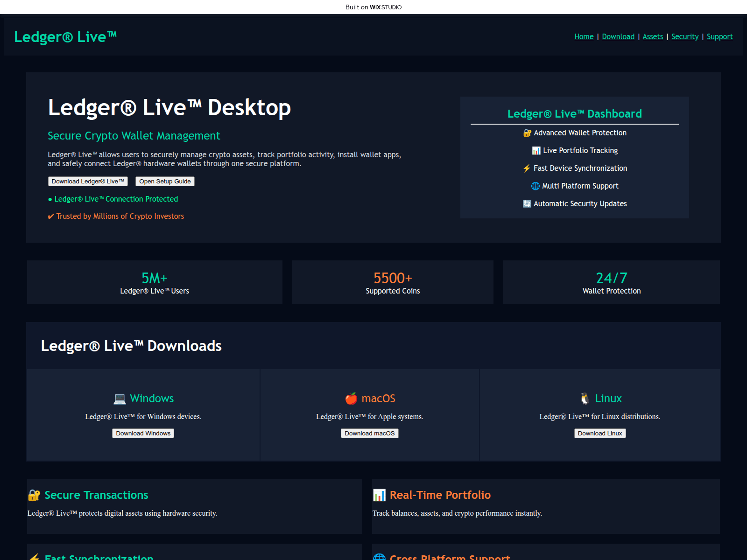This screenshot has width=747, height=560.
Task: Click the Secure Transactions heading
Action: pos(96,495)
